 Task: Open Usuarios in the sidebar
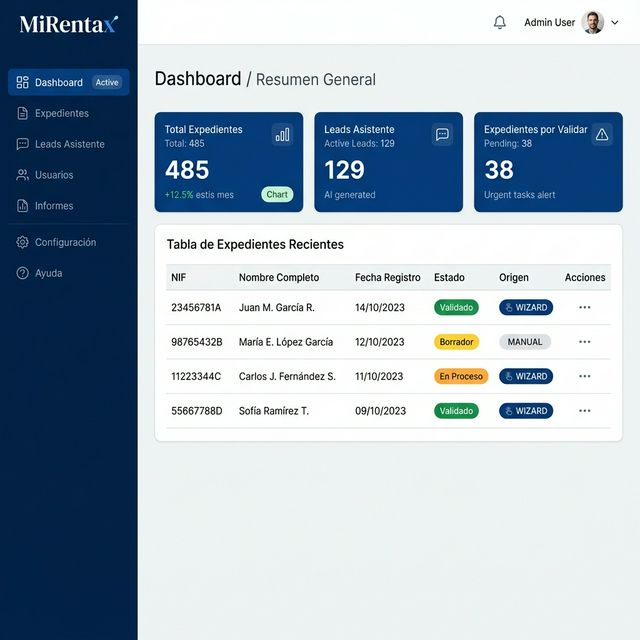[69, 175]
